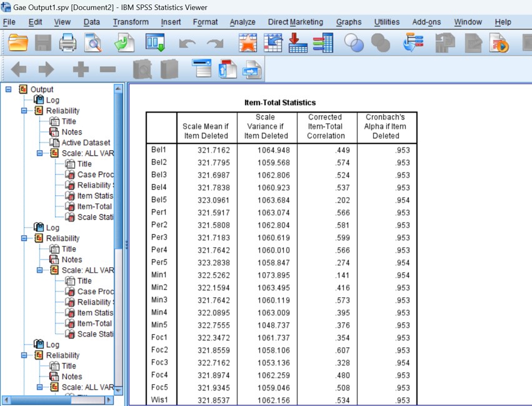Screen dimensions: 532x406
Task: Click the Undo arrow icon
Action: coord(187,43)
